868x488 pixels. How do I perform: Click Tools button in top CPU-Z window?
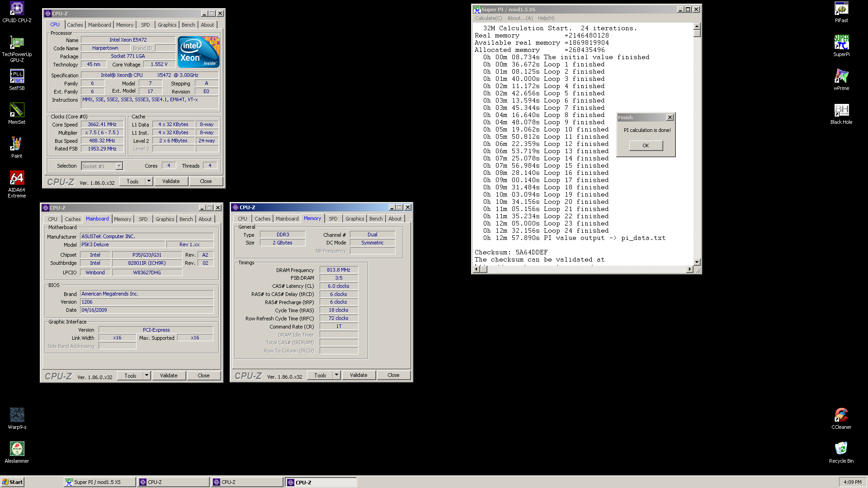(x=133, y=181)
